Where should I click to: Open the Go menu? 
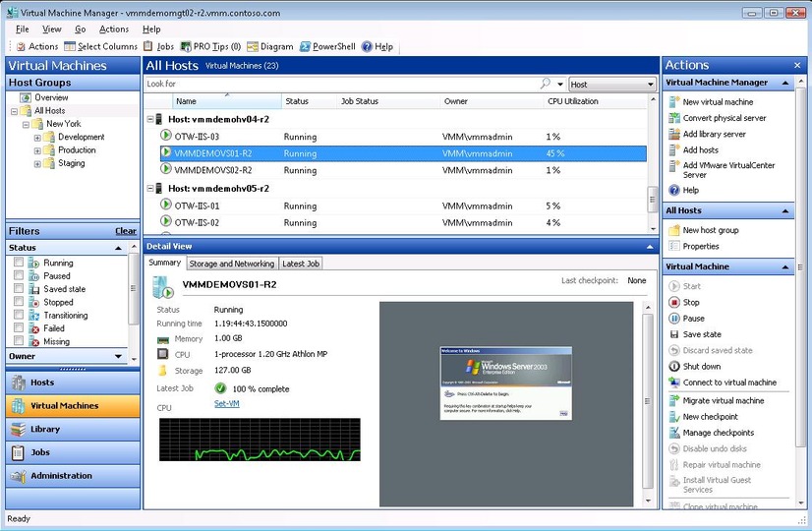(81, 29)
